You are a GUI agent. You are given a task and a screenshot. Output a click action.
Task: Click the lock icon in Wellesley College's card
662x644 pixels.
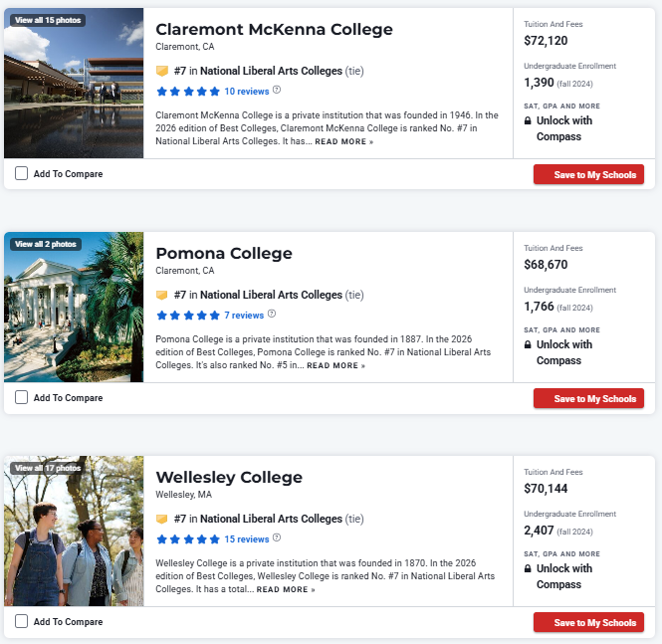coord(528,569)
